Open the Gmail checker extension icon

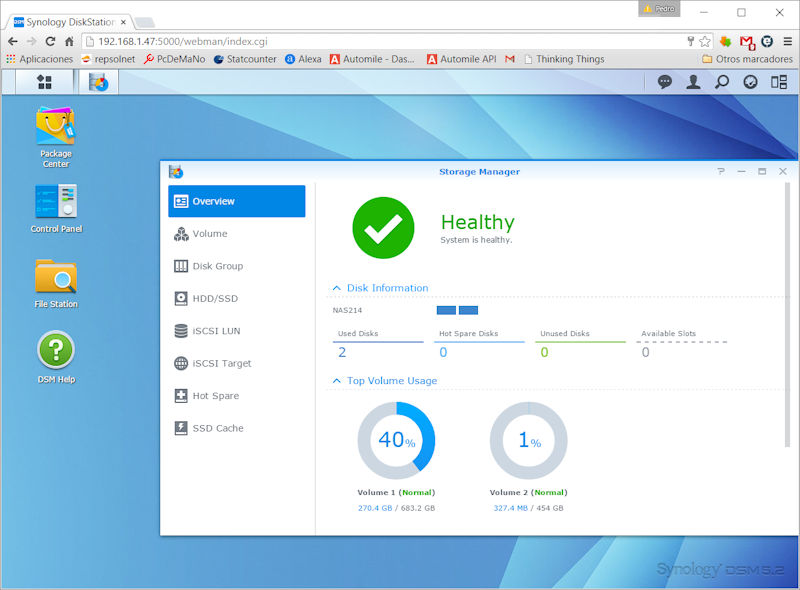coord(747,42)
